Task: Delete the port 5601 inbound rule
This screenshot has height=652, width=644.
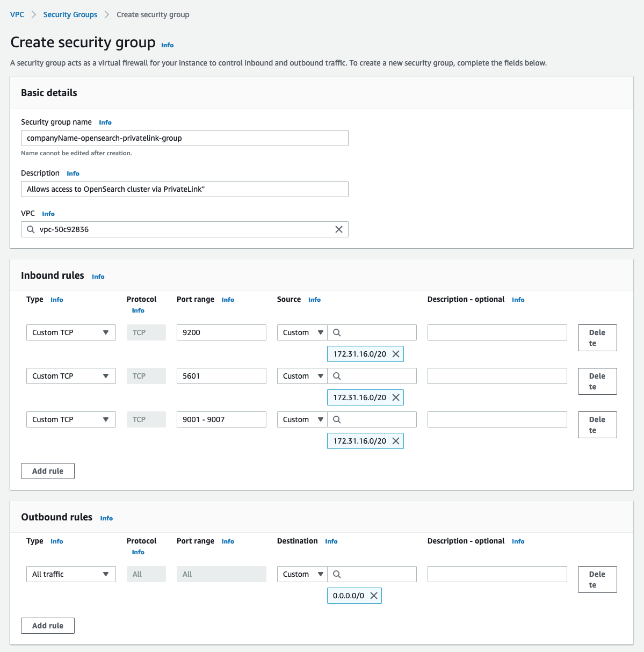Action: point(597,381)
